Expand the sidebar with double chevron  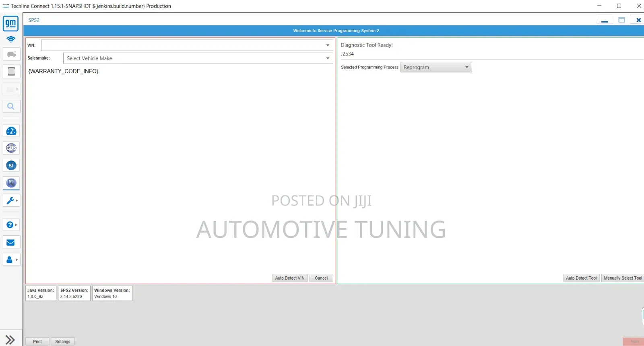pyautogui.click(x=10, y=340)
